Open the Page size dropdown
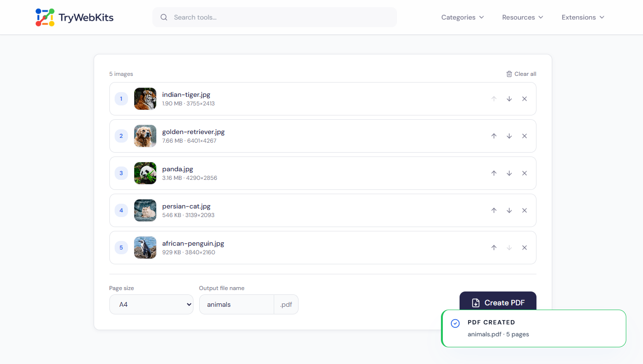 (x=151, y=304)
